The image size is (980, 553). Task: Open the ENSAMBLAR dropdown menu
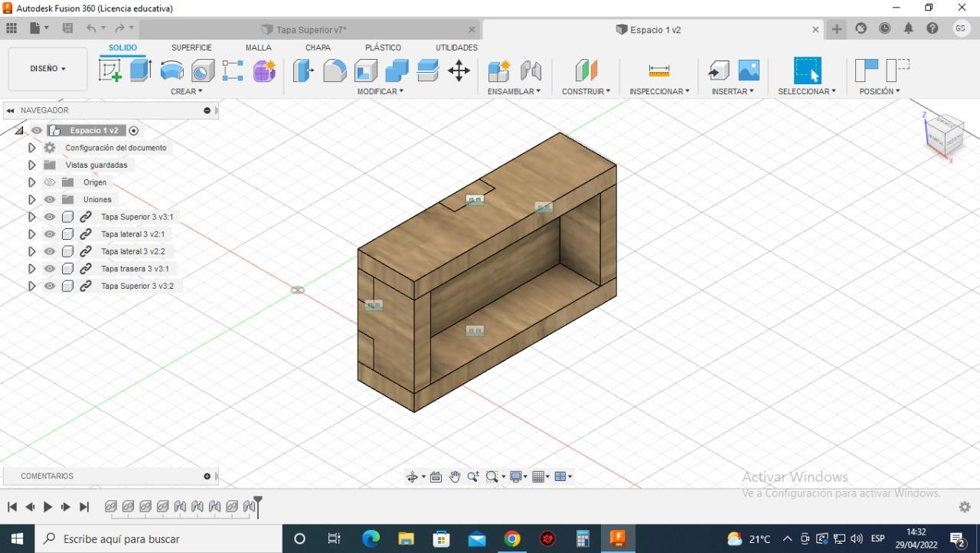pos(514,91)
